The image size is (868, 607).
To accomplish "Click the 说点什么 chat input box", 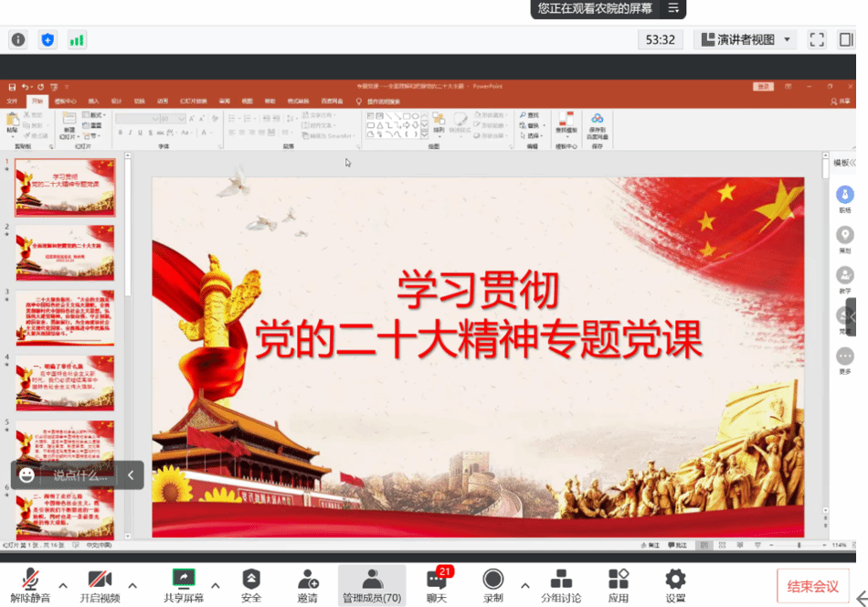I will [79, 475].
